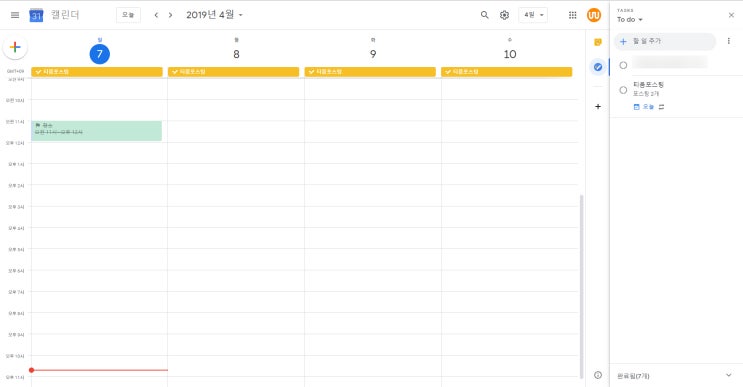Viewport: 743px width, 387px height.
Task: Add a task with 할 일 추가
Action: [x=665, y=42]
